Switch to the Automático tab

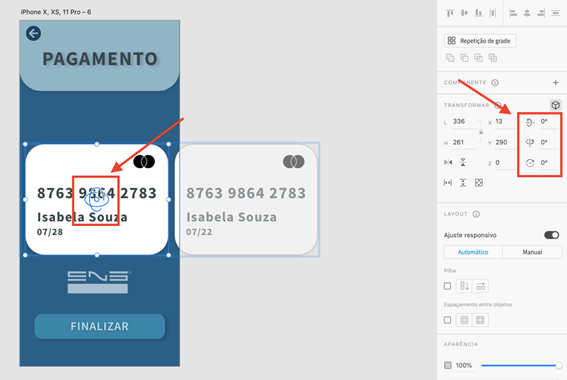tap(473, 252)
